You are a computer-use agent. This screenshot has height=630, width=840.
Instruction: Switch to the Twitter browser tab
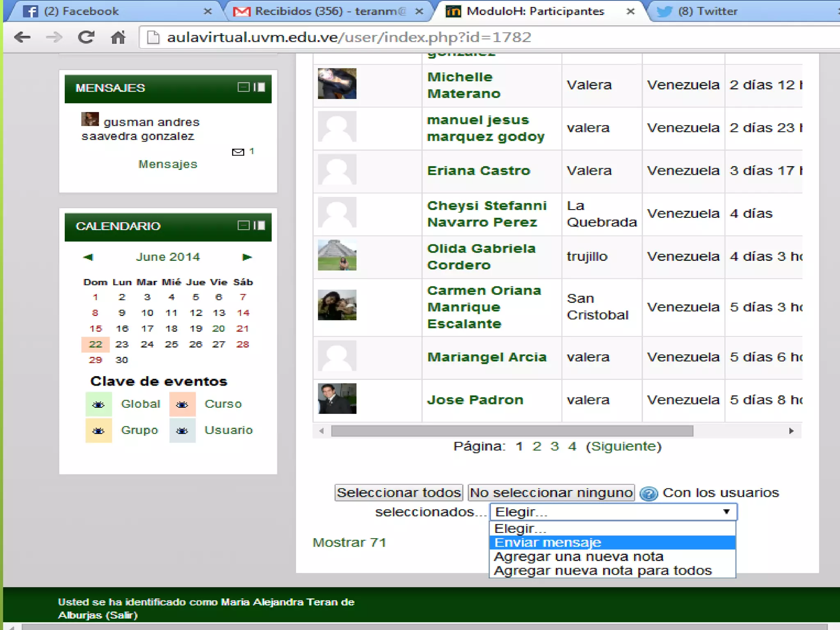(708, 11)
